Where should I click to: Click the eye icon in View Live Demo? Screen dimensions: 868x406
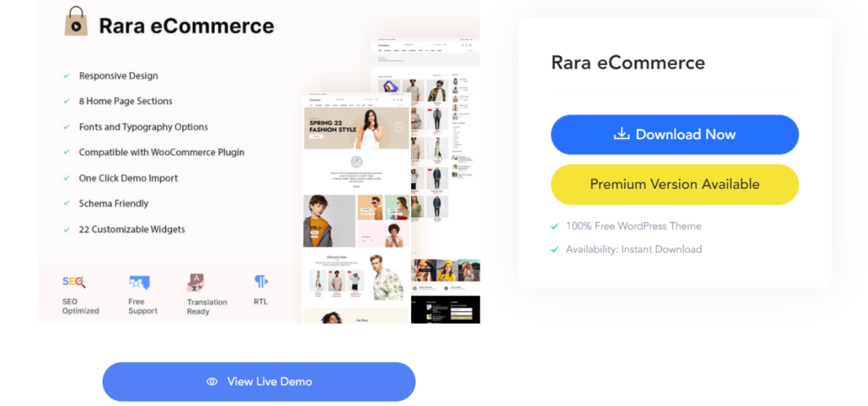coord(212,381)
